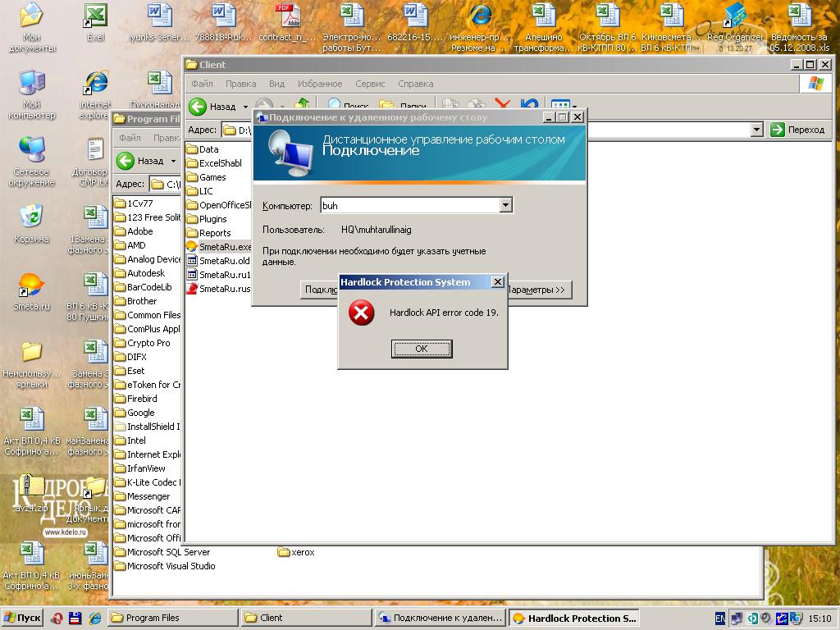Open the Сервис menu in Client window
The image size is (840, 630).
[x=370, y=84]
